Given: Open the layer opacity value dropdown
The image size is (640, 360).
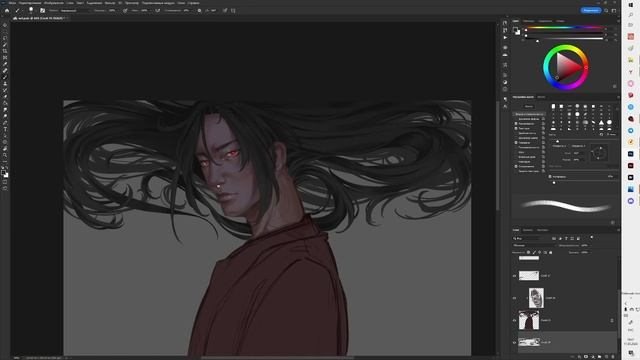Looking at the screenshot, I should (x=587, y=245).
